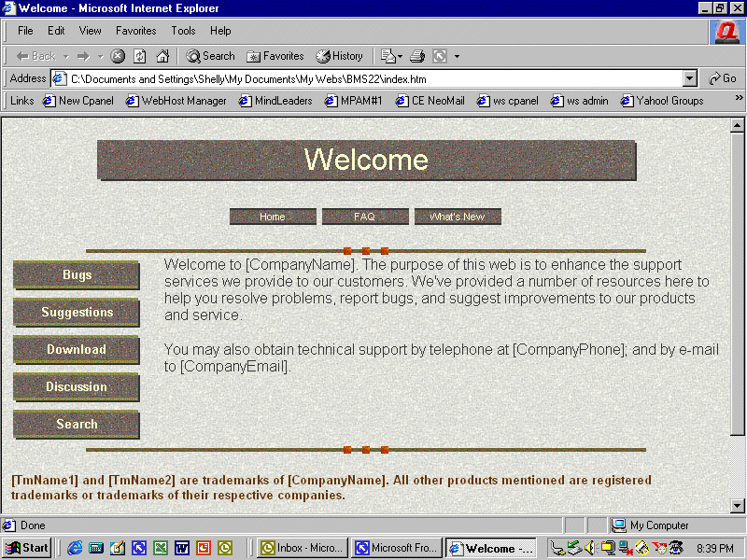
Task: Click the Suggestions sidebar button
Action: 77,313
